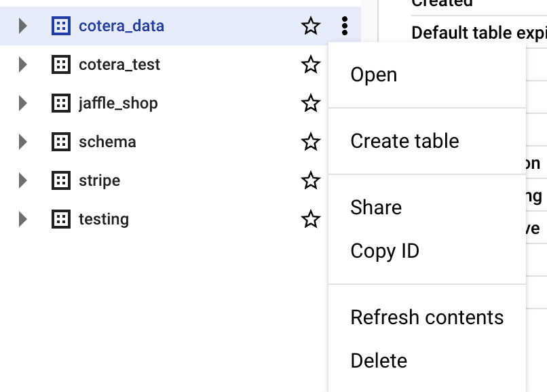Choose Create table in the menu

[x=404, y=141]
